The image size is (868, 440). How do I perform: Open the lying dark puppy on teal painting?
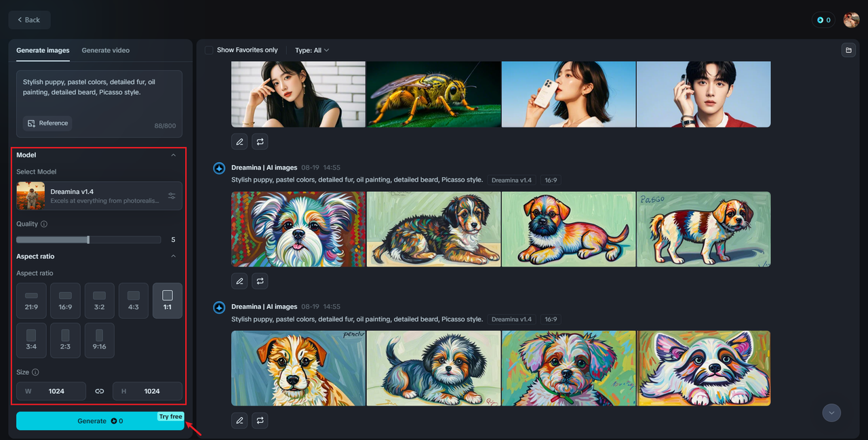pyautogui.click(x=433, y=229)
